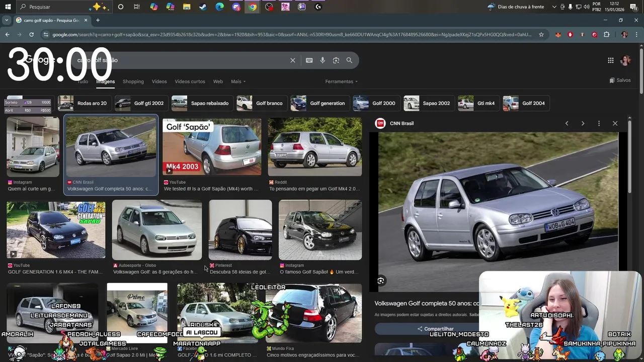Select the Imagens tab
The width and height of the screenshot is (644, 362).
106,81
